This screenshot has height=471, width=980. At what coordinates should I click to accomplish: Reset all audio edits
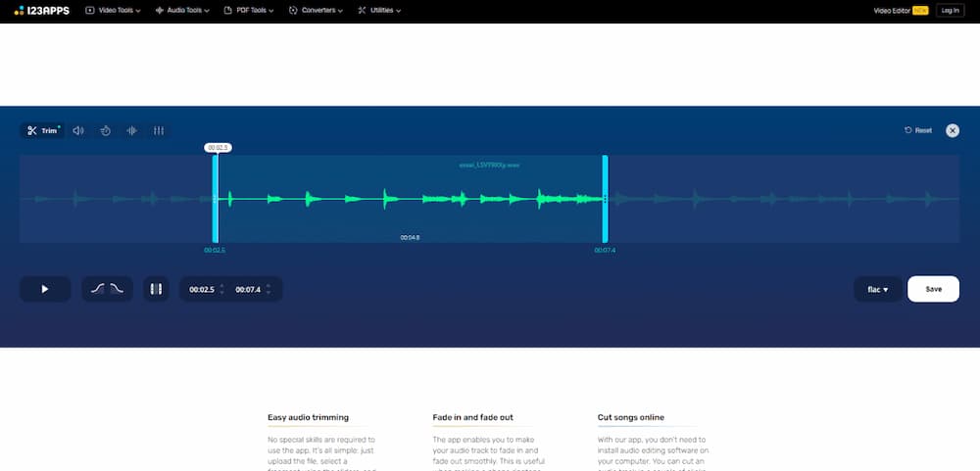(918, 130)
